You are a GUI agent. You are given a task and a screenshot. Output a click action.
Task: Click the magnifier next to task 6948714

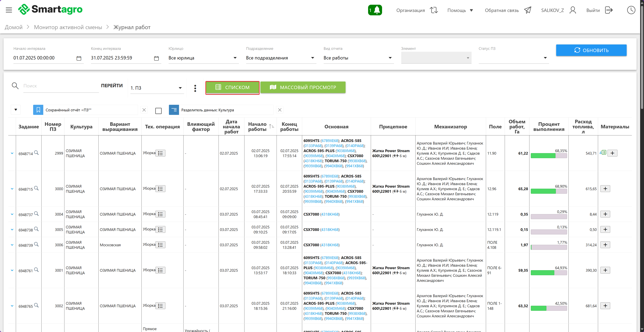36,152
